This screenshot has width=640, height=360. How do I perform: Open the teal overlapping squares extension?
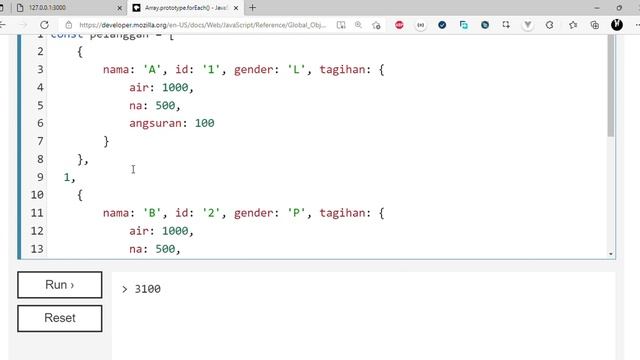464,25
